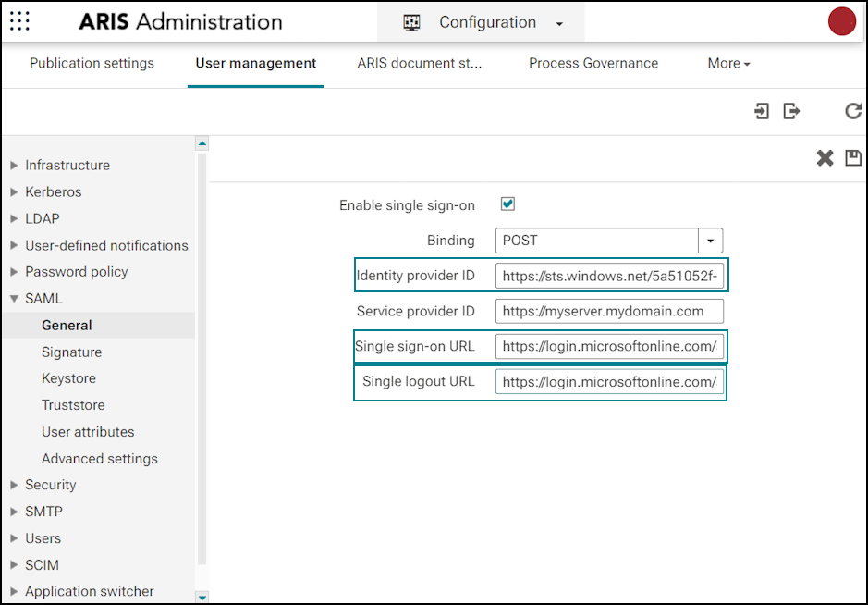The width and height of the screenshot is (868, 605).
Task: Open Keystore under SAML
Action: tap(68, 378)
